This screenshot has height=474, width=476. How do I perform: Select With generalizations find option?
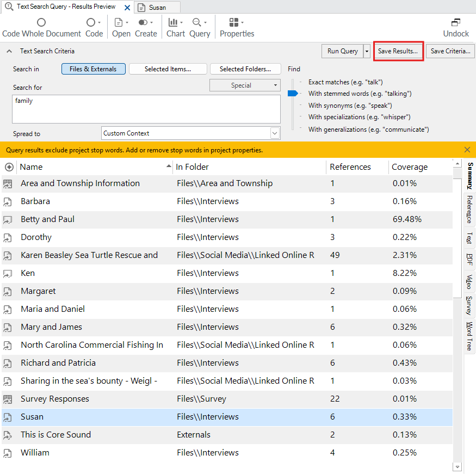(368, 130)
